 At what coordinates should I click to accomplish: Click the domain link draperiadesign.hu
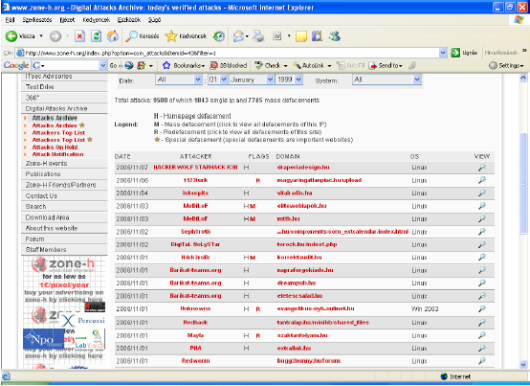tap(303, 167)
